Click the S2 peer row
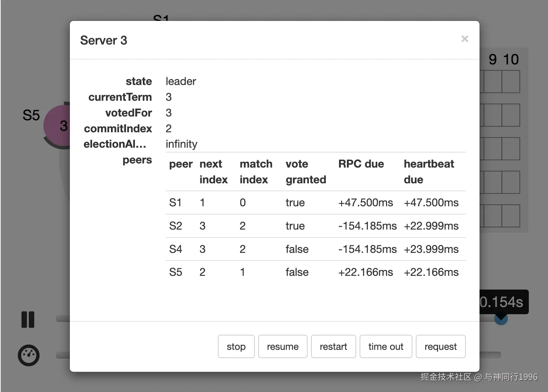The width and height of the screenshot is (548, 392). click(315, 226)
